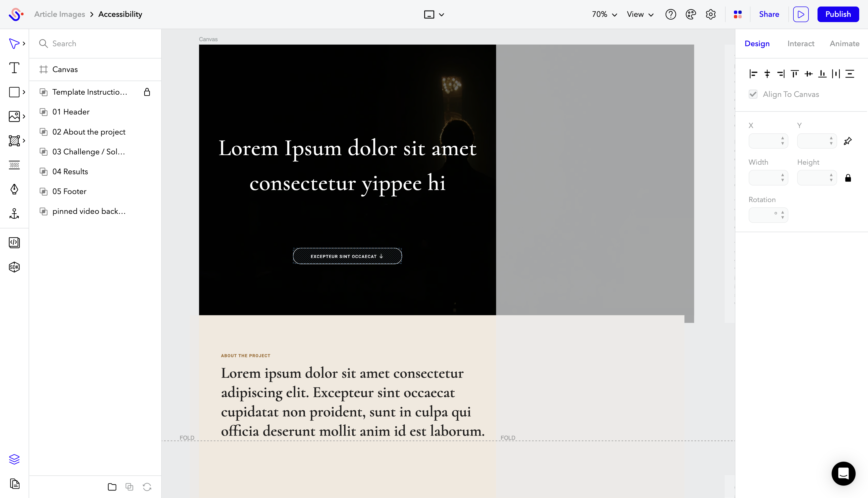This screenshot has width=868, height=498.
Task: Align left edges icon
Action: coord(753,74)
